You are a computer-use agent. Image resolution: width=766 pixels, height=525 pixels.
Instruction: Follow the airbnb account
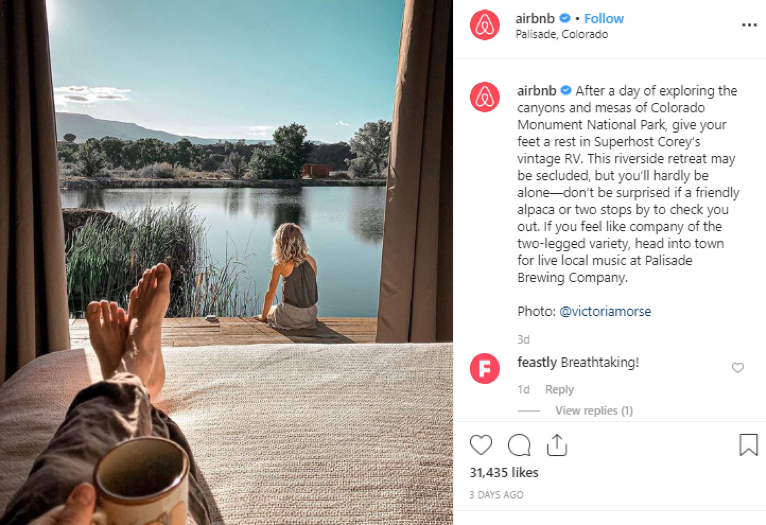(x=604, y=19)
